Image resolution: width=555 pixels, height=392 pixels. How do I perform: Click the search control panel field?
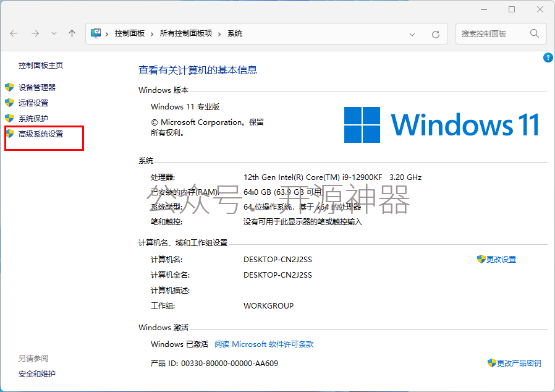click(501, 33)
